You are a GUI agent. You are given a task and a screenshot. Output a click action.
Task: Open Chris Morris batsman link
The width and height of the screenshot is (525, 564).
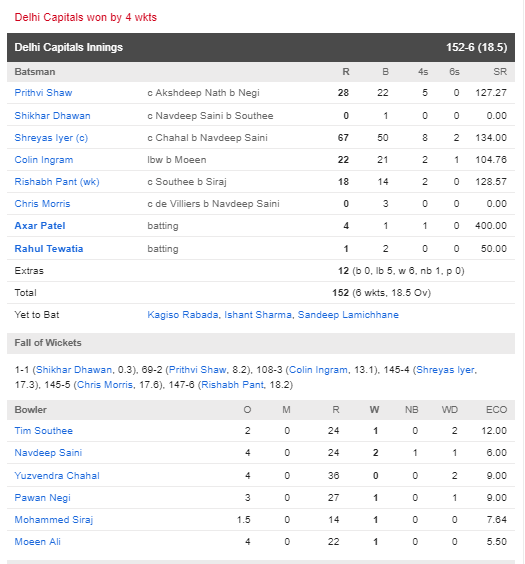point(42,204)
